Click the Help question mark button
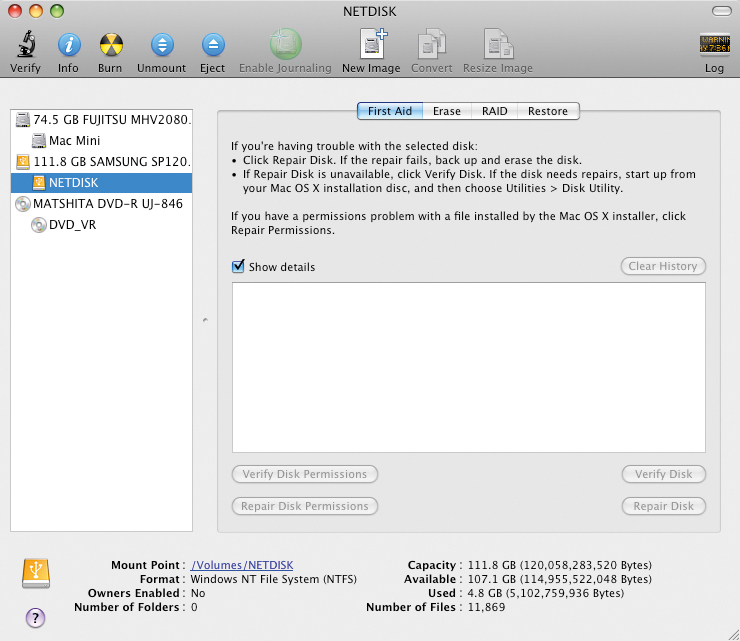The width and height of the screenshot is (740, 641). tap(35, 616)
